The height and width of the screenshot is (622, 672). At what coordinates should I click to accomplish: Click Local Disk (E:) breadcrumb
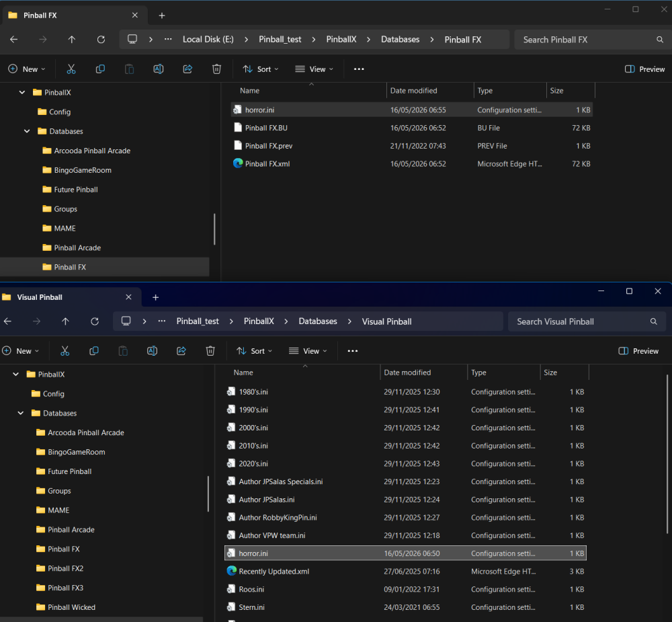pos(208,40)
